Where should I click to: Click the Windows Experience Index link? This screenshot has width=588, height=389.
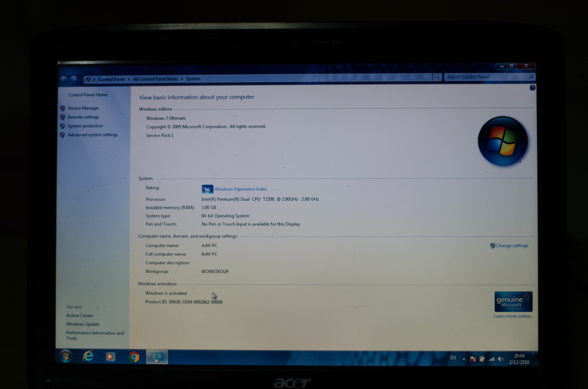(x=241, y=189)
